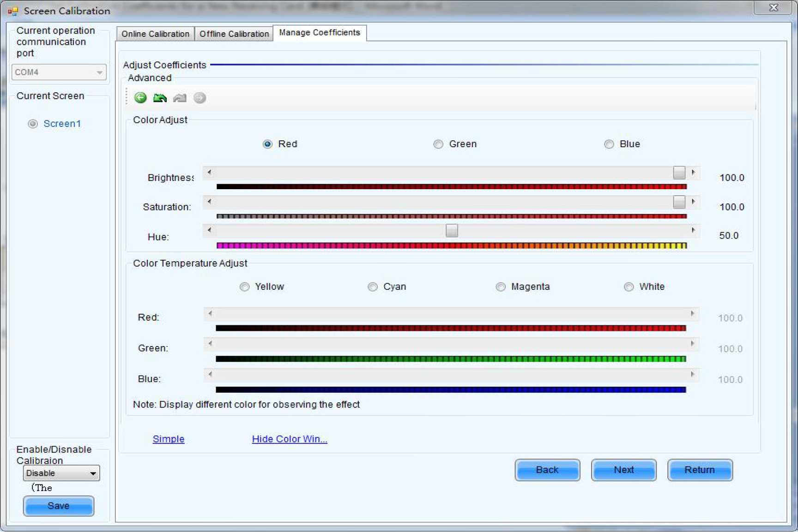The image size is (798, 532).
Task: Click the Saturation value 100.0
Action: coord(731,207)
